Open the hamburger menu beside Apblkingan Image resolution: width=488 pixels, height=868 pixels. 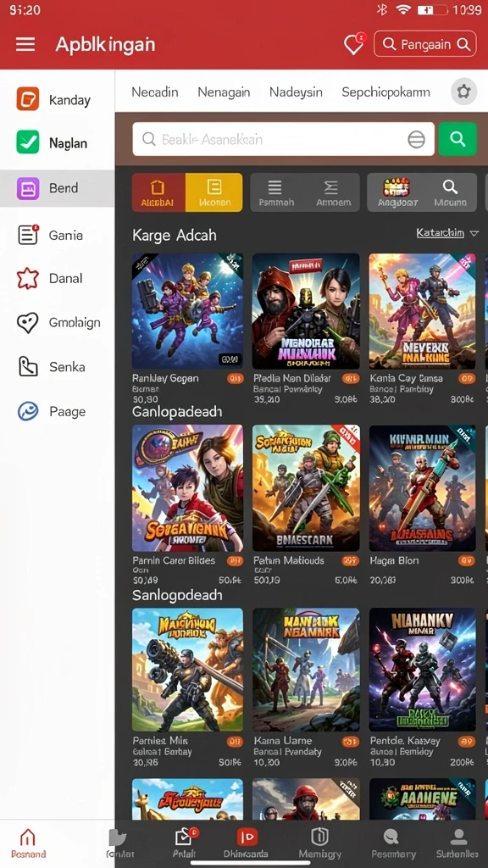pos(25,45)
